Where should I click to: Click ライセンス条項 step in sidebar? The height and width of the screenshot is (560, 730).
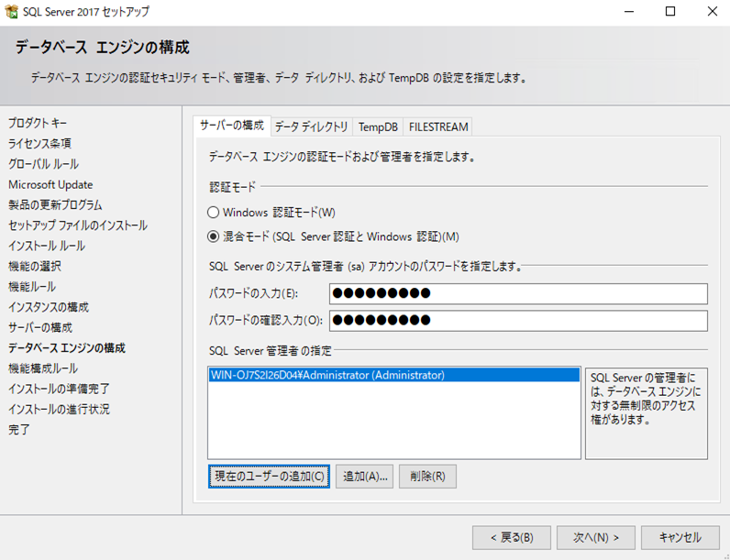[x=39, y=144]
